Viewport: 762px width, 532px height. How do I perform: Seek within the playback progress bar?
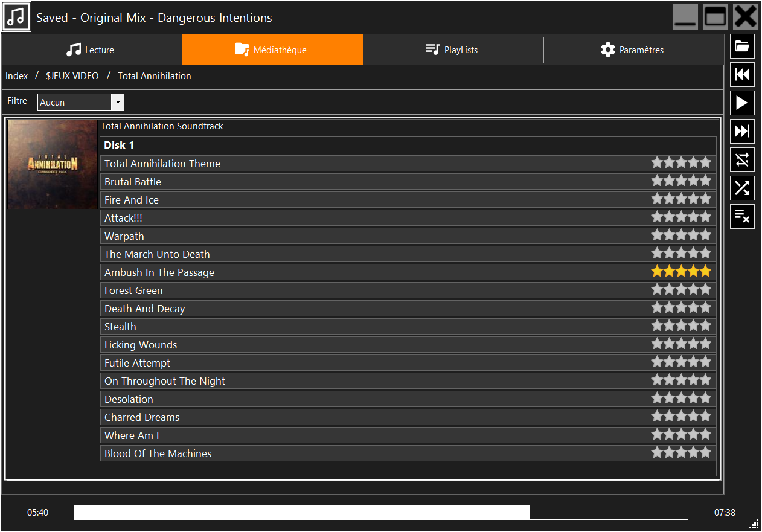[x=380, y=513]
